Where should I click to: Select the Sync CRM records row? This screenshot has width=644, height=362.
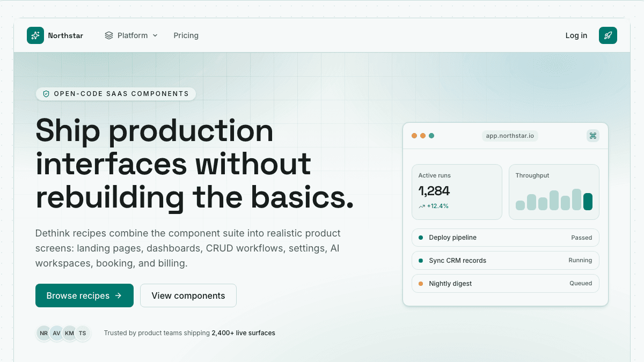point(506,261)
